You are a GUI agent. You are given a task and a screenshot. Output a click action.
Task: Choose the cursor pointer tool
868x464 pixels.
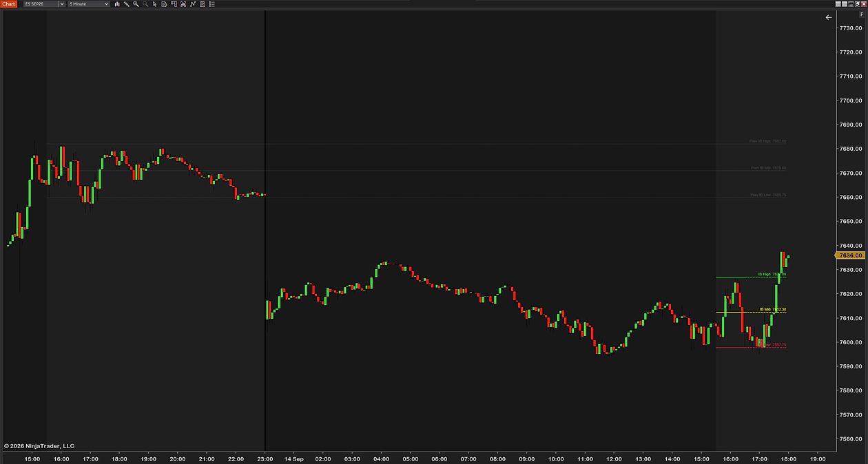click(154, 4)
